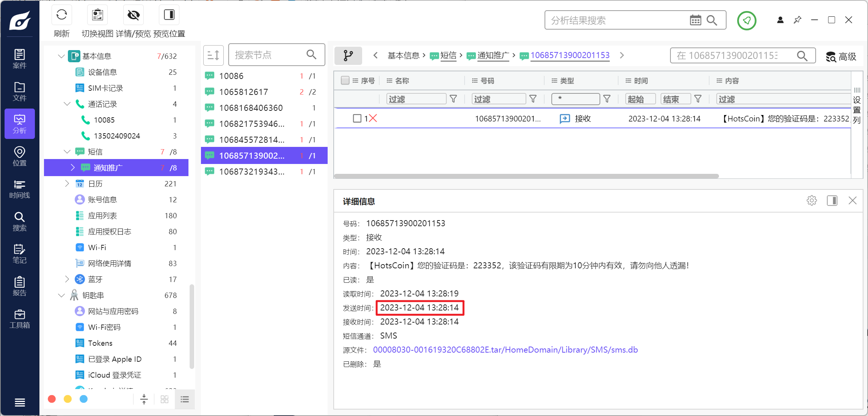Viewport: 868px width, 416px height.
Task: Switch tree to grid view icon
Action: (165, 399)
